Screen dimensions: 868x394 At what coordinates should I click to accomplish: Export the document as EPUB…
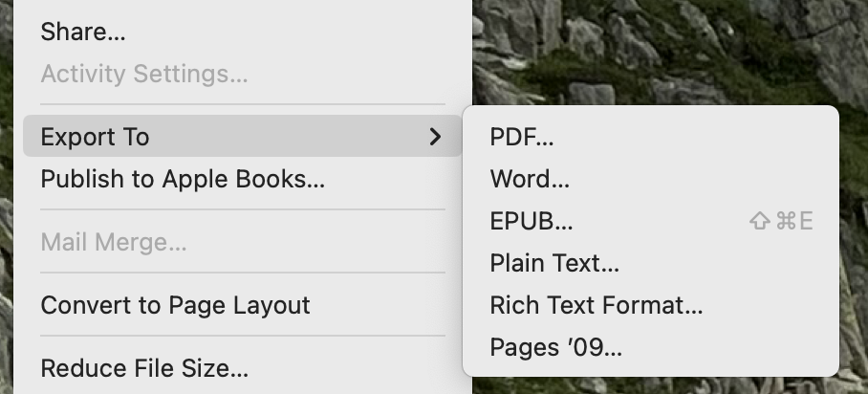tap(651, 221)
